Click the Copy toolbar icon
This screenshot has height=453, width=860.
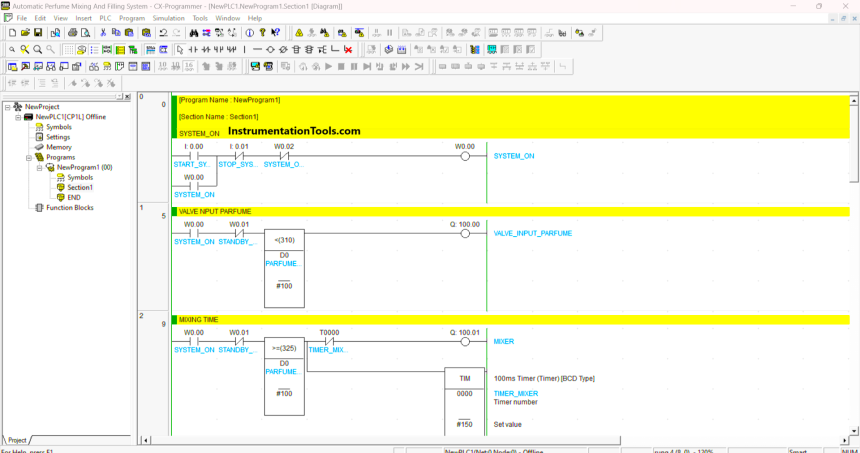pyautogui.click(x=116, y=33)
